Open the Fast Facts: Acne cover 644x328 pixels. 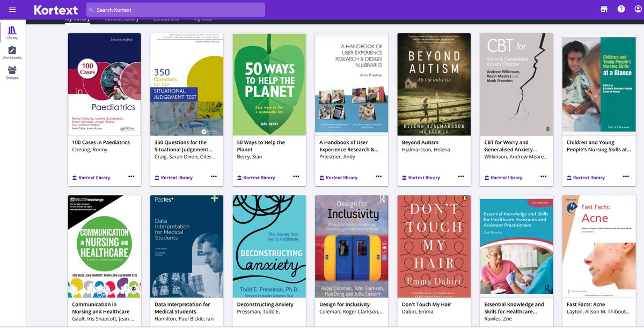pos(599,246)
